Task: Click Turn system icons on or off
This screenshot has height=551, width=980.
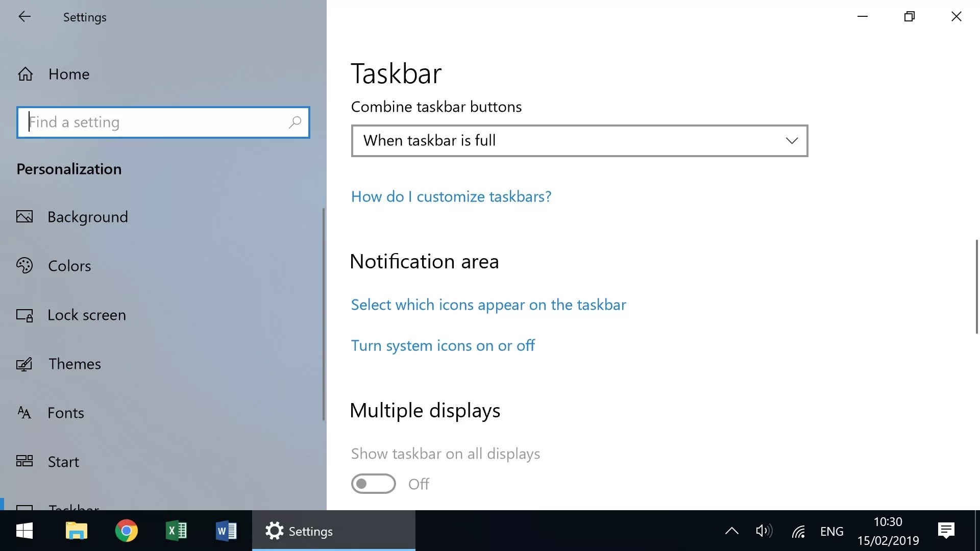Action: click(443, 346)
